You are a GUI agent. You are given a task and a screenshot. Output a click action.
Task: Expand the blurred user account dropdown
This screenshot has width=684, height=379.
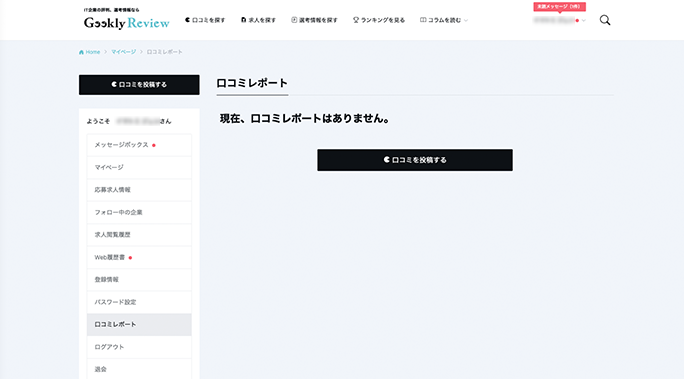pyautogui.click(x=559, y=20)
